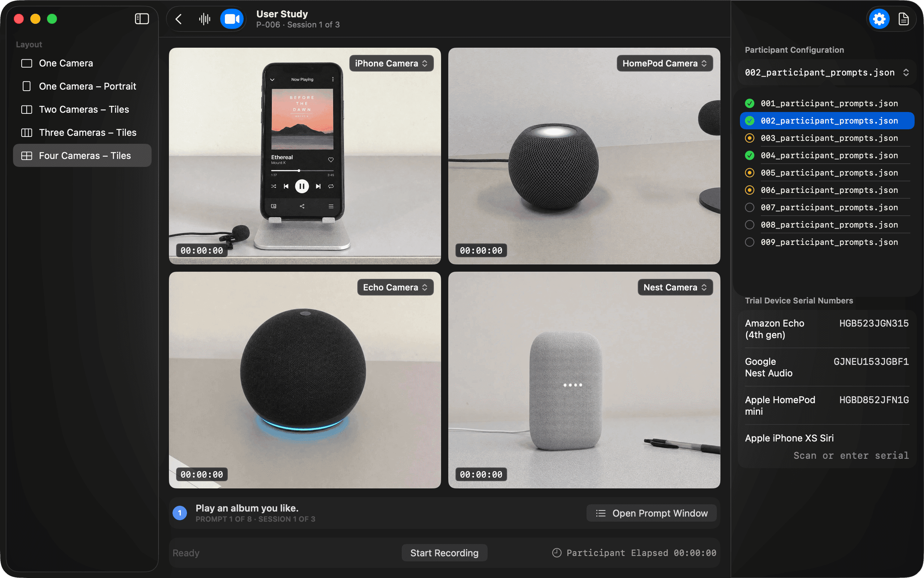
Task: Select 007_participant_prompts.json from the list
Action: (x=827, y=207)
